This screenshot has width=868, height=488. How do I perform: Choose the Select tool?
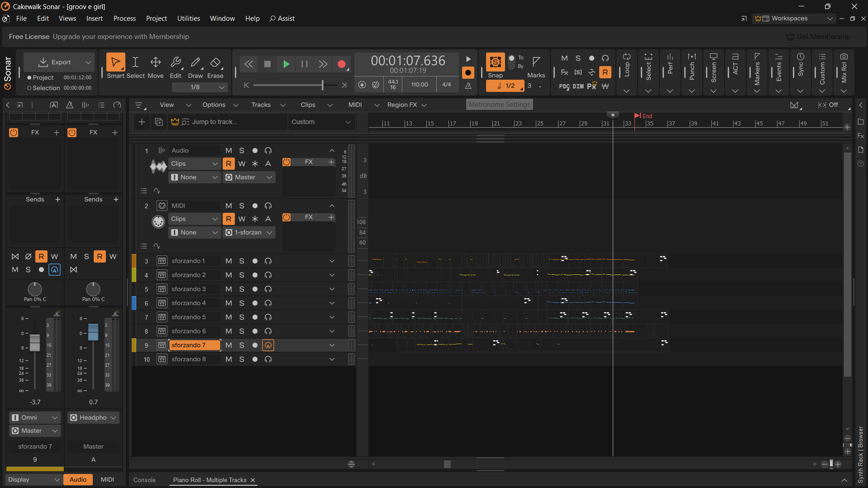coord(135,62)
